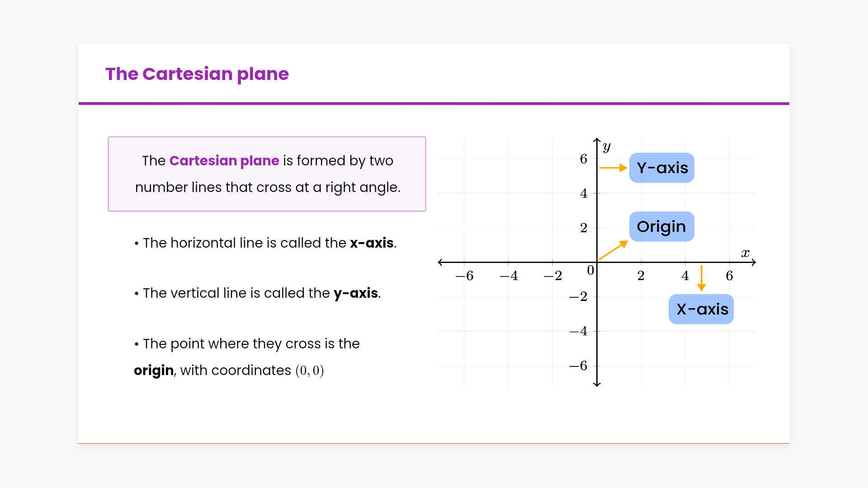This screenshot has width=868, height=488.
Task: Click the 4 tick label on vertical axis
Action: pyautogui.click(x=584, y=193)
